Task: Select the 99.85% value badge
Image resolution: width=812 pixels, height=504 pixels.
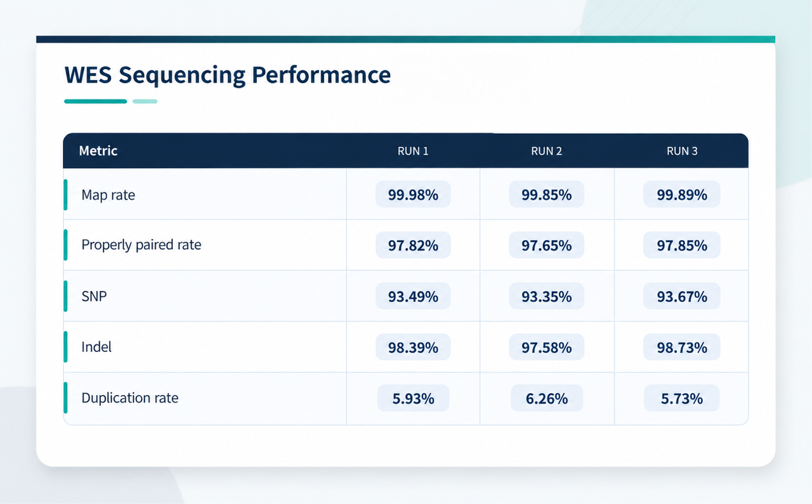Action: [x=547, y=195]
